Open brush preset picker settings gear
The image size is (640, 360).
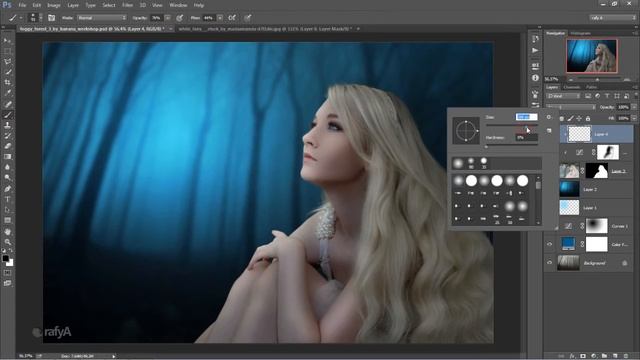coord(549,117)
